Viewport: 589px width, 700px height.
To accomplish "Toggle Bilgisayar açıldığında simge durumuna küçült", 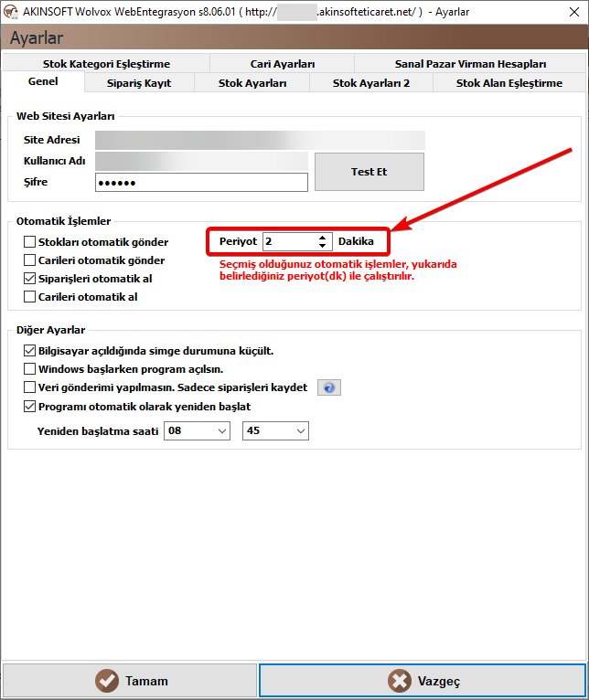I will pos(29,351).
